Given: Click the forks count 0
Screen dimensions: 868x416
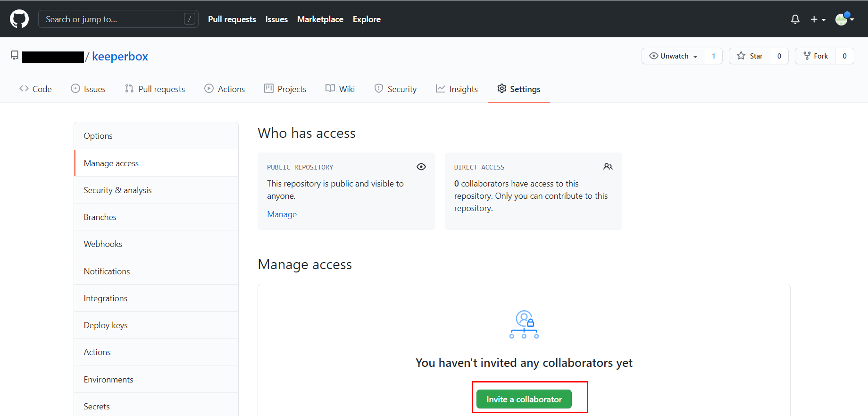Looking at the screenshot, I should click(x=844, y=56).
